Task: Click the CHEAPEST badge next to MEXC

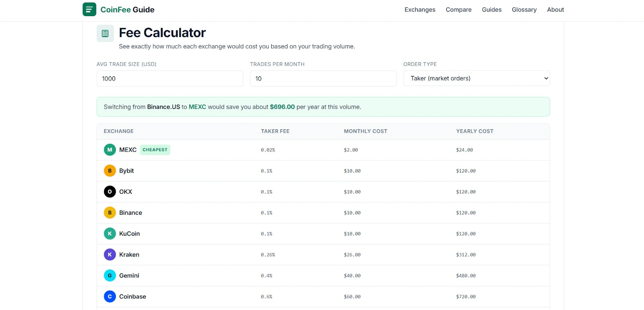Action: (x=155, y=150)
